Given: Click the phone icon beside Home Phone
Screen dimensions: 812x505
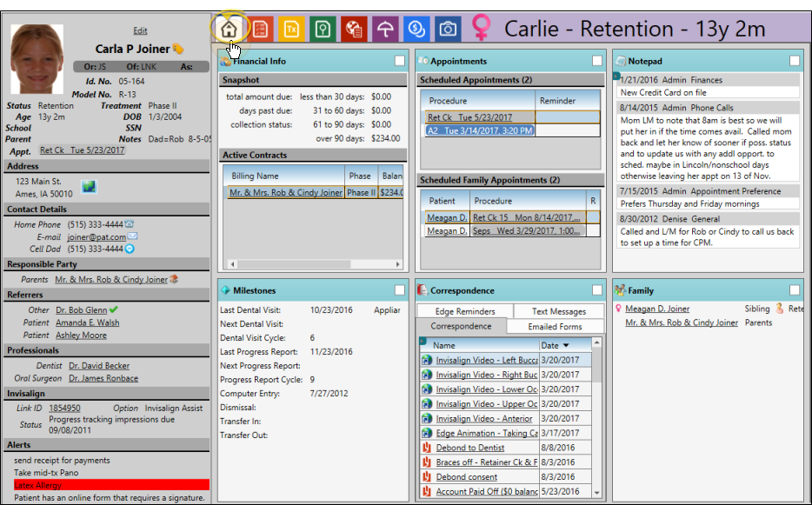Looking at the screenshot, I should tap(130, 224).
